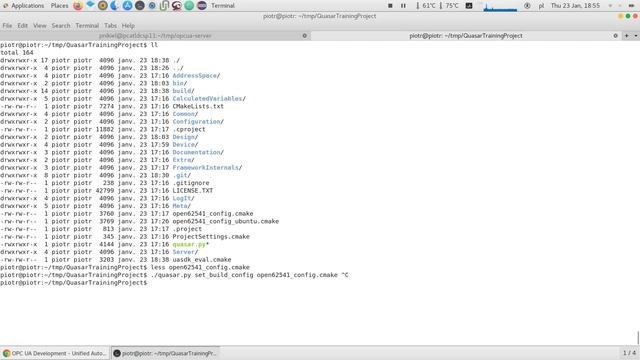
Task: Open the dark red swirl launcher icon
Action: (x=177, y=6)
